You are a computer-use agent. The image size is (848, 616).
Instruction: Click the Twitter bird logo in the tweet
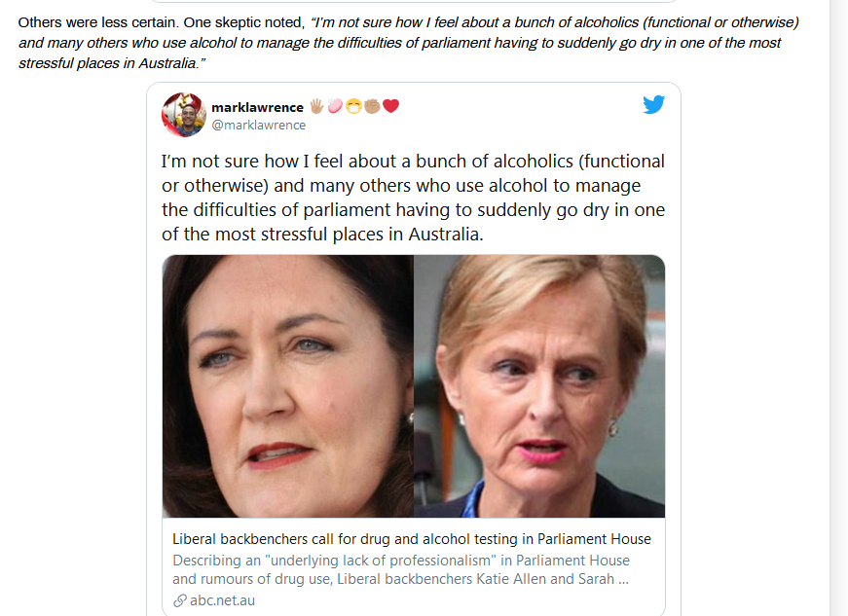coord(653,104)
